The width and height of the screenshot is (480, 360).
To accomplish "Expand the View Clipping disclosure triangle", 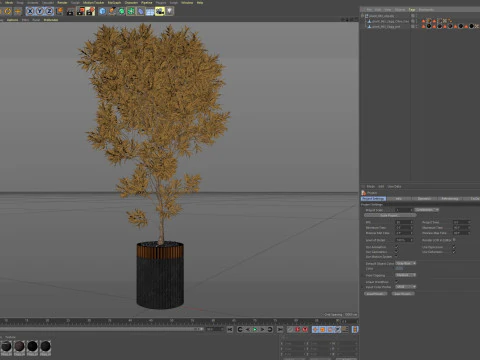I will click(x=363, y=276).
